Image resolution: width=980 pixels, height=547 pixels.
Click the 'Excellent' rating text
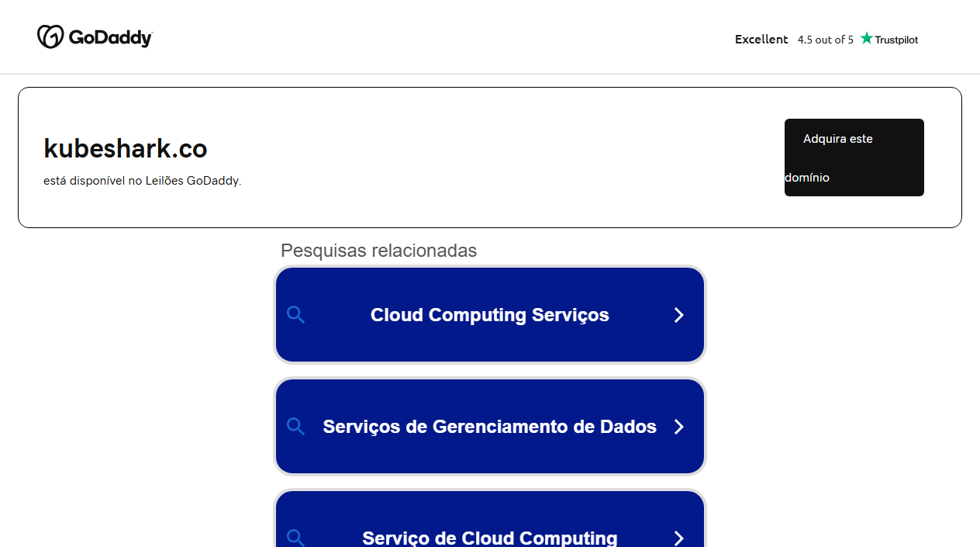(x=761, y=39)
